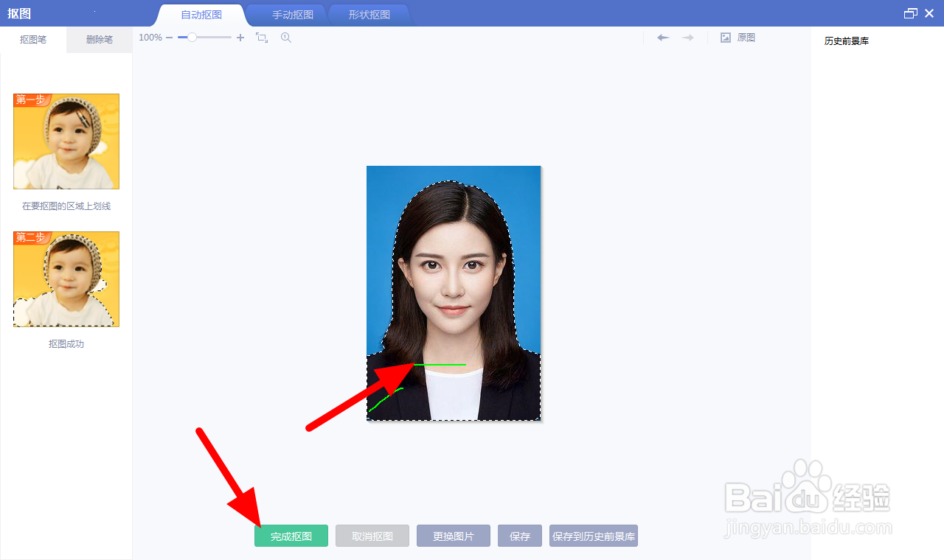Select the 删除笔 tool tab
The image size is (944, 560).
(100, 40)
